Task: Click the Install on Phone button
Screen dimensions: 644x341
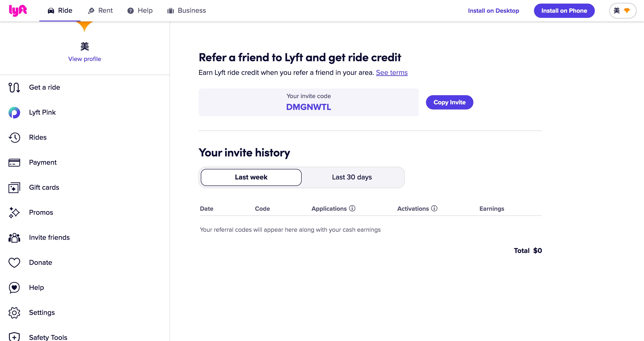Action: pos(564,11)
